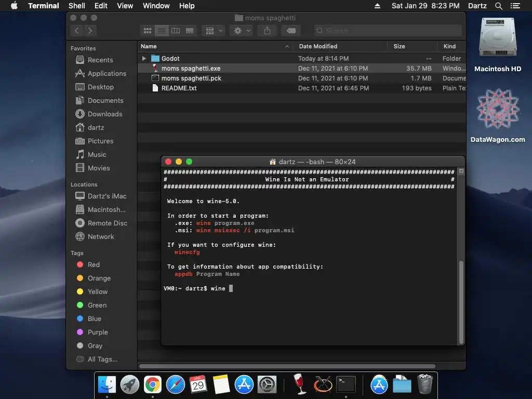Expand the Godot folder disclosure triangle
Screen dimensions: 532x399
pos(144,58)
